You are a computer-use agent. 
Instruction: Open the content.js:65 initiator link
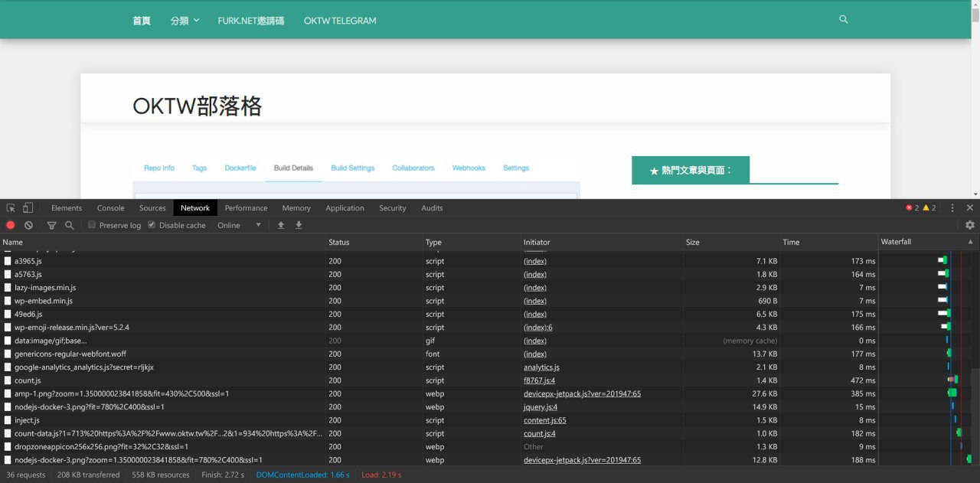545,420
